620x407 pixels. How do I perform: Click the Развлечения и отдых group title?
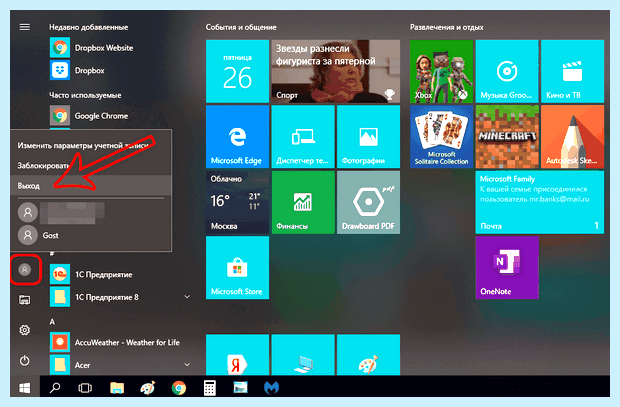coord(446,27)
